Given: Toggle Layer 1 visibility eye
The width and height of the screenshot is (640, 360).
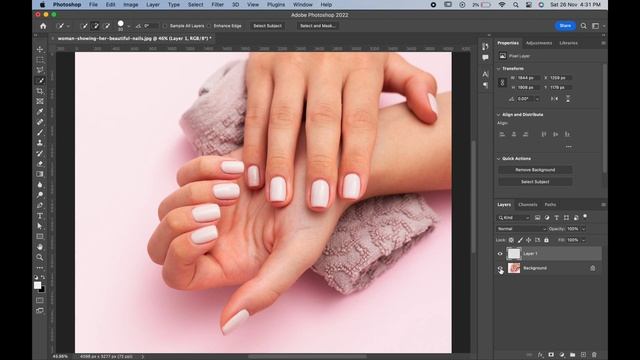Looking at the screenshot, I should point(500,254).
